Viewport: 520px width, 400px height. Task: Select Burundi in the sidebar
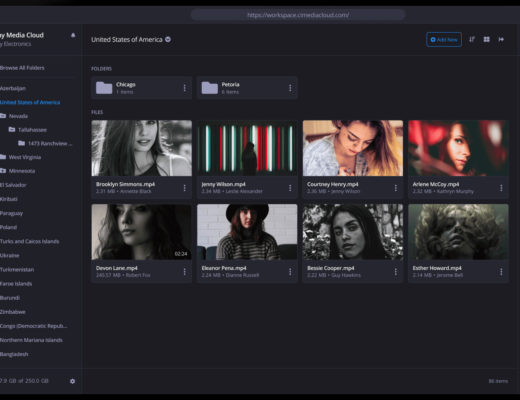tap(10, 298)
